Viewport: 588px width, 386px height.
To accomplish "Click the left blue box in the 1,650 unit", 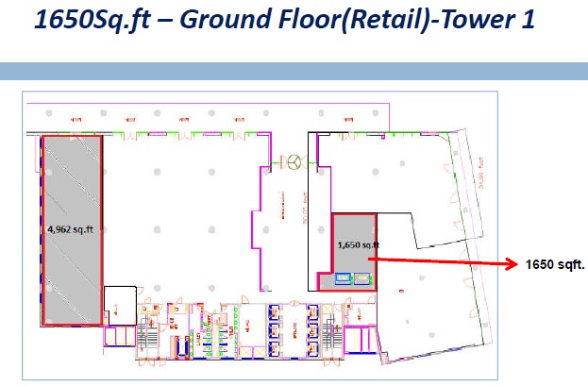I will tap(341, 277).
